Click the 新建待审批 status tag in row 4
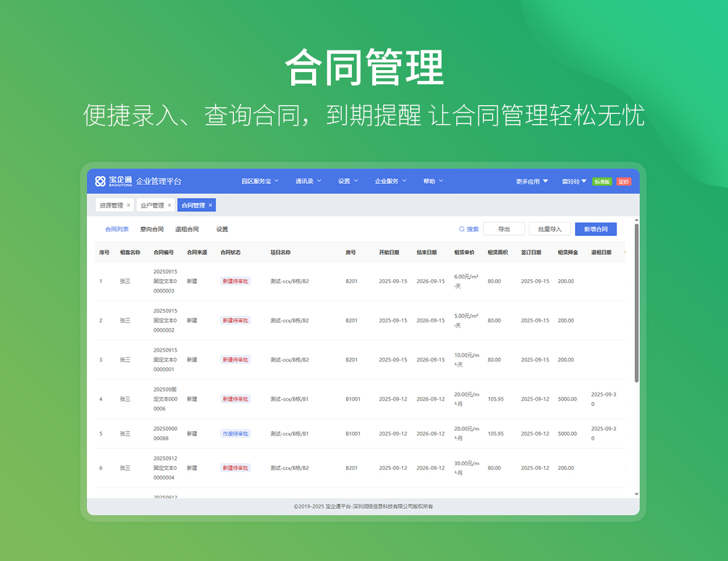This screenshot has width=728, height=561. pyautogui.click(x=235, y=399)
